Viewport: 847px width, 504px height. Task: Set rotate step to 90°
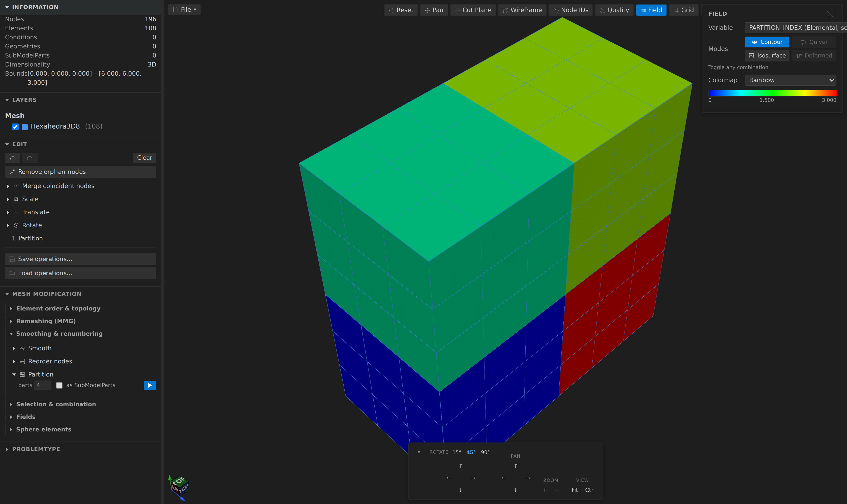pos(485,452)
